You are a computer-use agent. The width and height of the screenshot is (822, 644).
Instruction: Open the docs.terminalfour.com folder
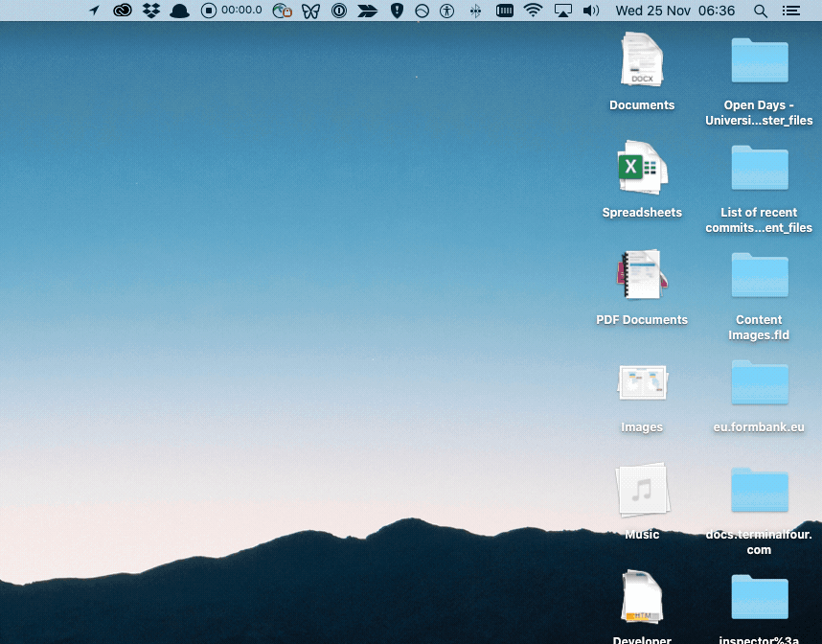(x=759, y=491)
